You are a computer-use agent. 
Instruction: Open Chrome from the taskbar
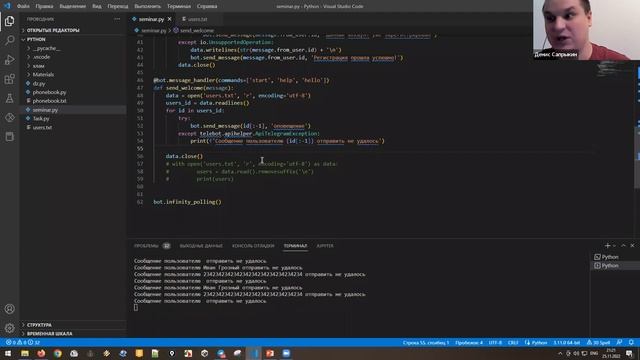tap(58, 353)
